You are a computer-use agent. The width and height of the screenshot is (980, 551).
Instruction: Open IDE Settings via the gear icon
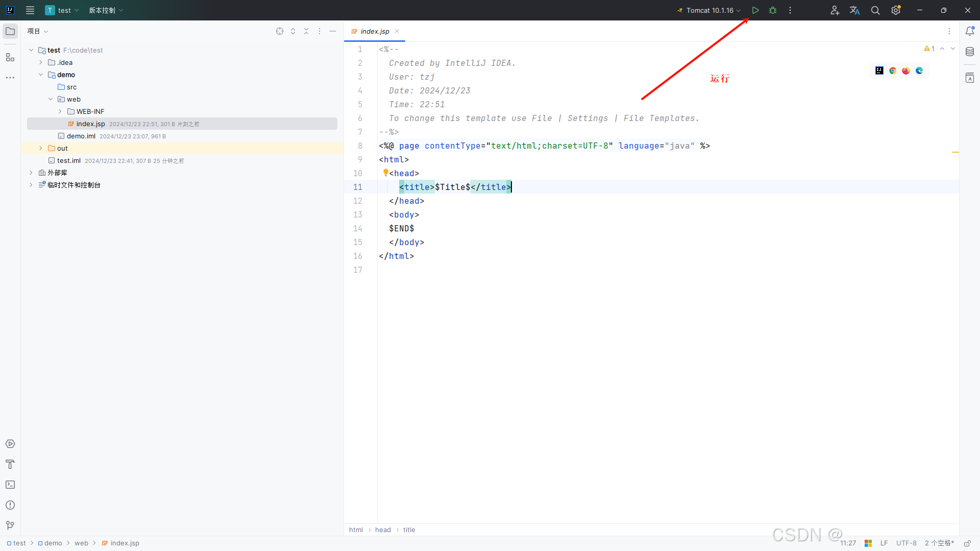[x=896, y=10]
